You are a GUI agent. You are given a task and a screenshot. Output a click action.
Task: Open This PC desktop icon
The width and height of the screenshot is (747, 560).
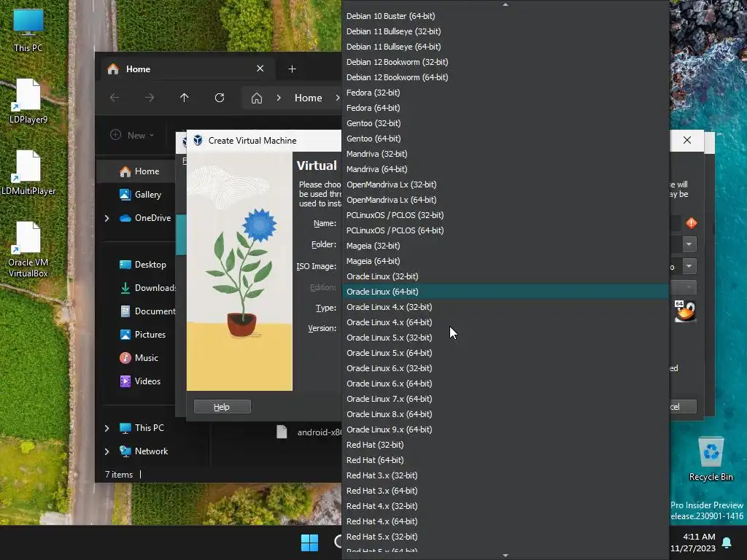tap(28, 30)
